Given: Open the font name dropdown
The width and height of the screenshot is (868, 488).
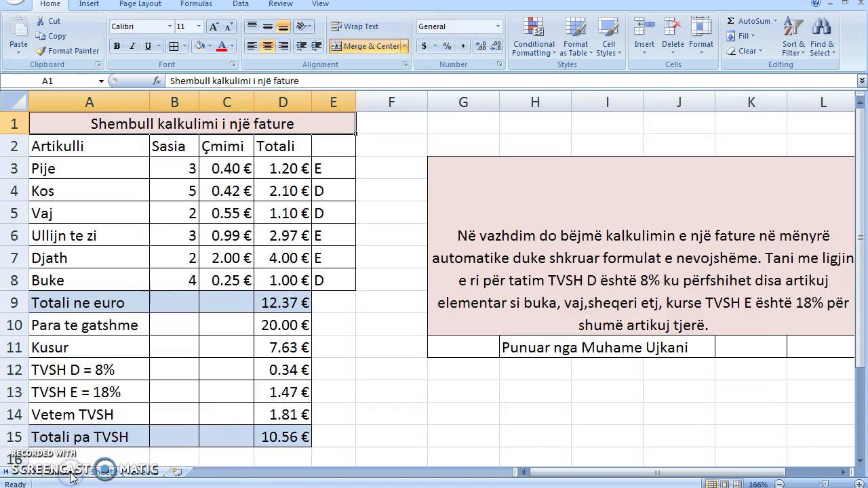Looking at the screenshot, I should pyautogui.click(x=170, y=26).
